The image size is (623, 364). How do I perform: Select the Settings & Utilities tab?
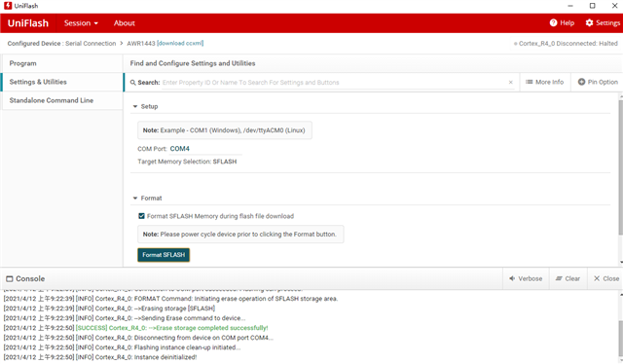point(62,82)
